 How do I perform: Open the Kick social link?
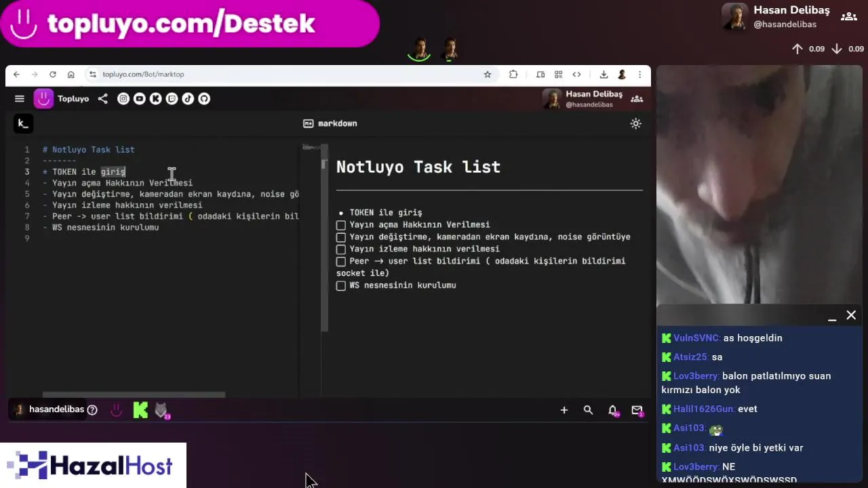coord(155,99)
